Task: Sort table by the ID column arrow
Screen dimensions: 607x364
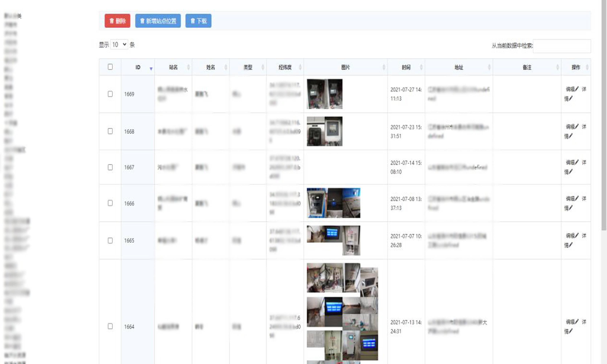Action: tap(151, 69)
